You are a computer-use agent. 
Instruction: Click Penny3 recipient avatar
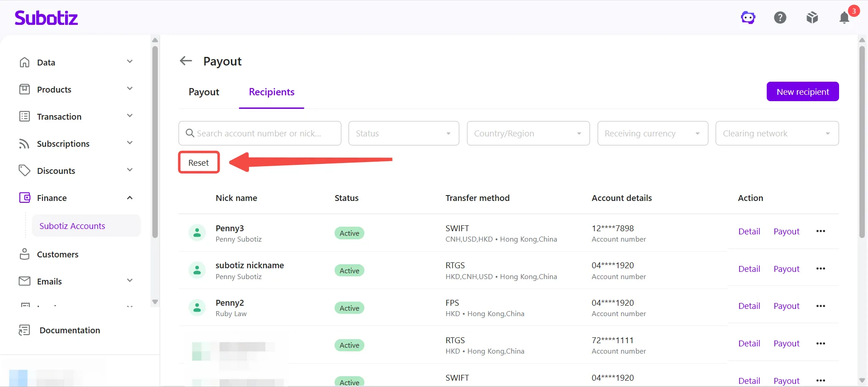[197, 233]
